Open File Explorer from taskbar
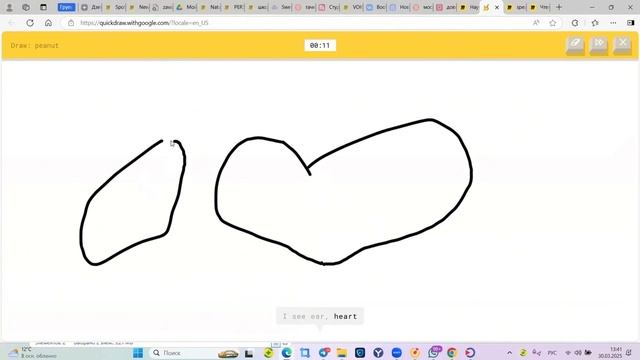This screenshot has width=640, height=360. (342, 353)
